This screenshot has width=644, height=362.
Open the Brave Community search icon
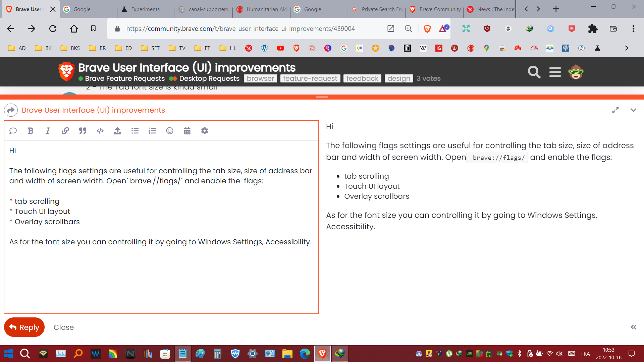pos(534,72)
